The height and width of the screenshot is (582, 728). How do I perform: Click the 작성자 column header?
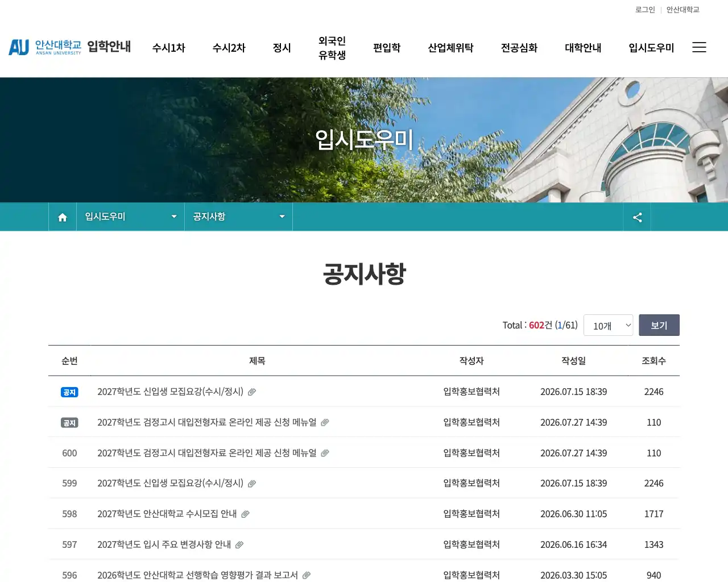[471, 361]
